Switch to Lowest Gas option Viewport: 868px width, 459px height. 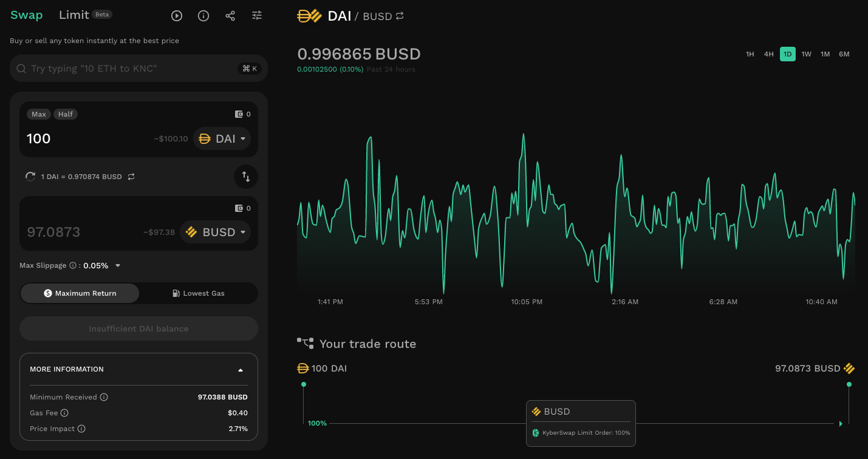[198, 293]
